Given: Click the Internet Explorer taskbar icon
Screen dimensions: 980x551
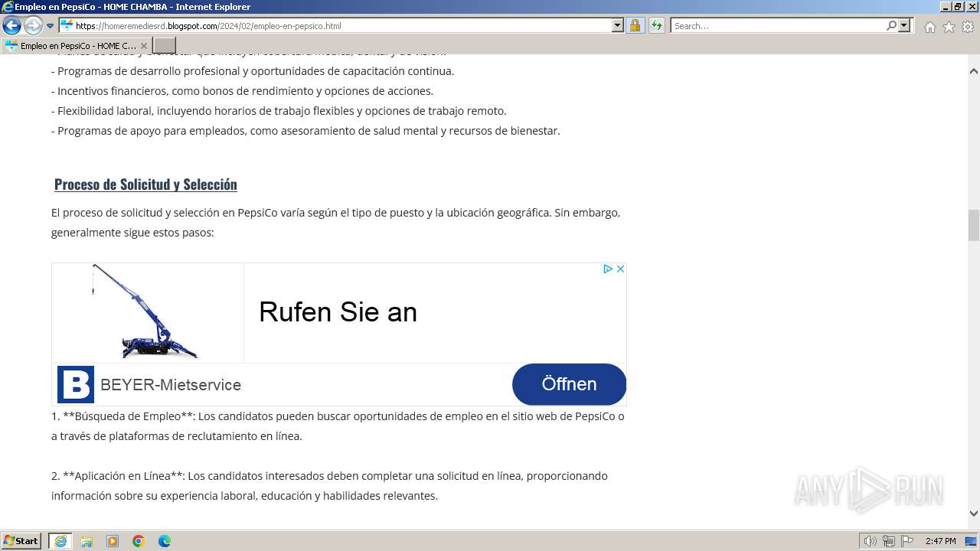Looking at the screenshot, I should coord(60,541).
